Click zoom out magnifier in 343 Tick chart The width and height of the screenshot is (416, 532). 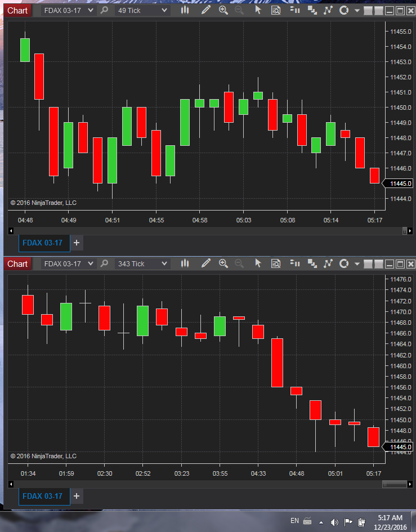click(x=239, y=263)
